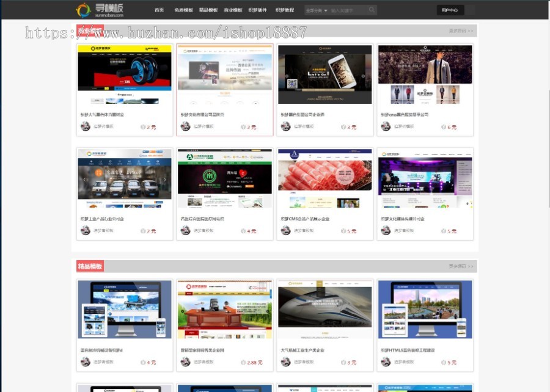
Task: Click author avatar on the fitness wheel template card
Action: [x=86, y=126]
